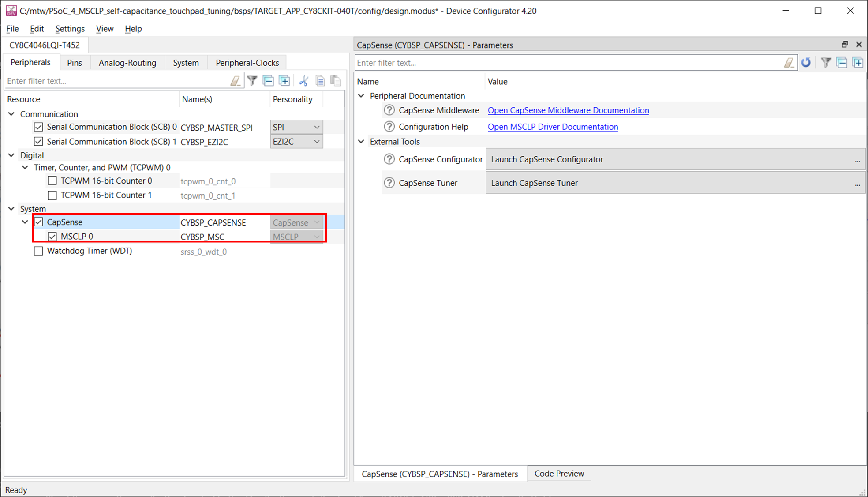This screenshot has height=497, width=868.
Task: Enable the Watchdog Timer WDT checkbox
Action: click(38, 251)
